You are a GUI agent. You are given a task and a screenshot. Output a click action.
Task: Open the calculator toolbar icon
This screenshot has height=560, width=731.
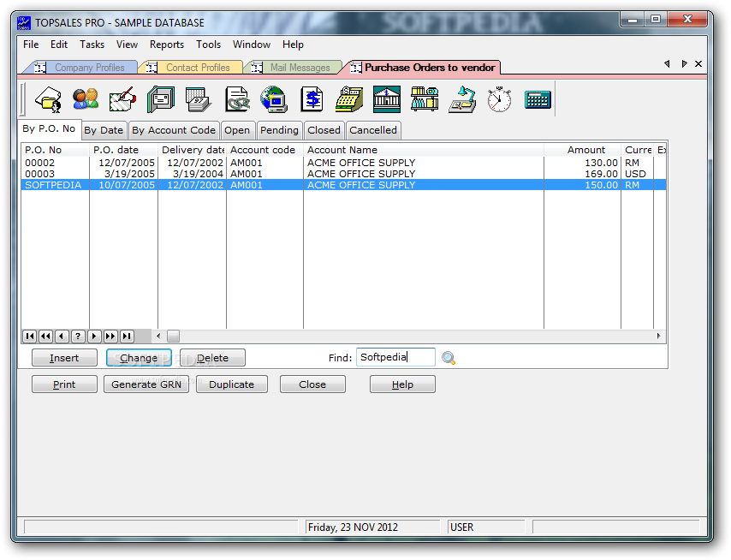(x=538, y=100)
